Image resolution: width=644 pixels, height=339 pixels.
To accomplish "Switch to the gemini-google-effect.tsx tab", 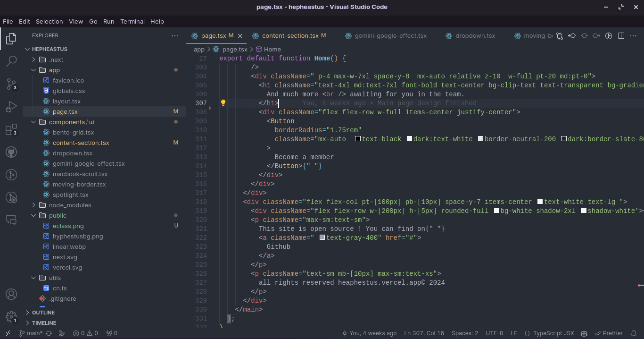I will click(x=386, y=36).
